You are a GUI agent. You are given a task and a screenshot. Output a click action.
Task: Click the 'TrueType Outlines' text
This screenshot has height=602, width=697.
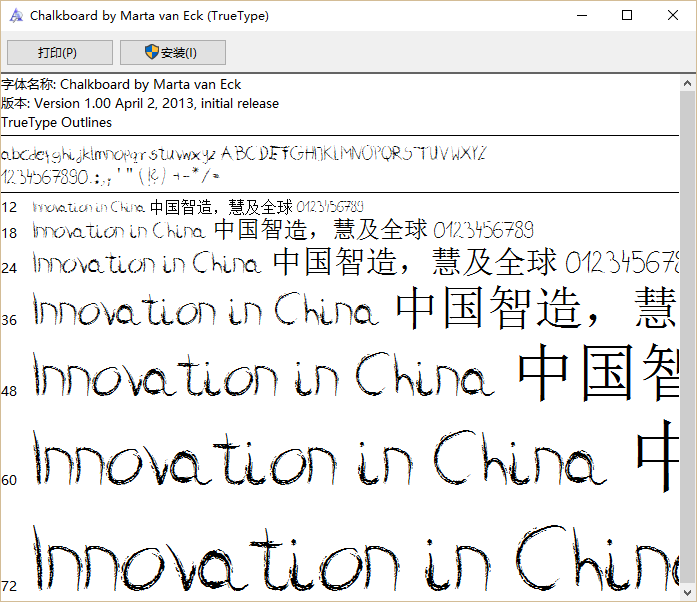point(56,122)
